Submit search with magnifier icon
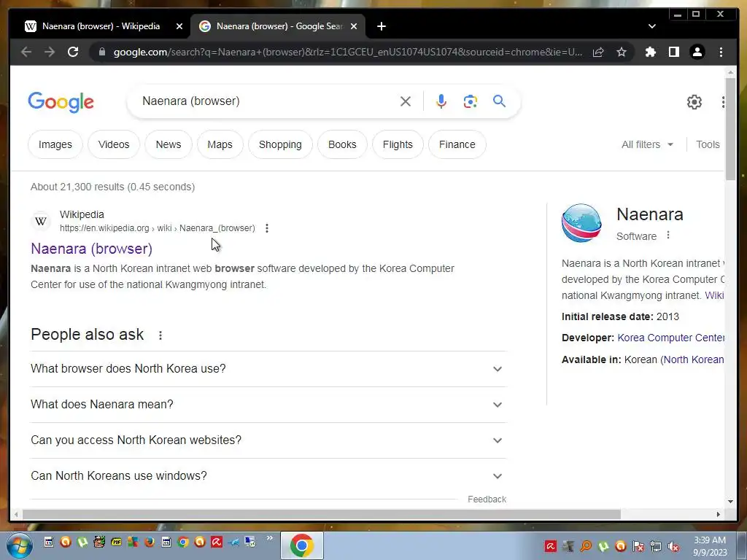 coord(499,101)
